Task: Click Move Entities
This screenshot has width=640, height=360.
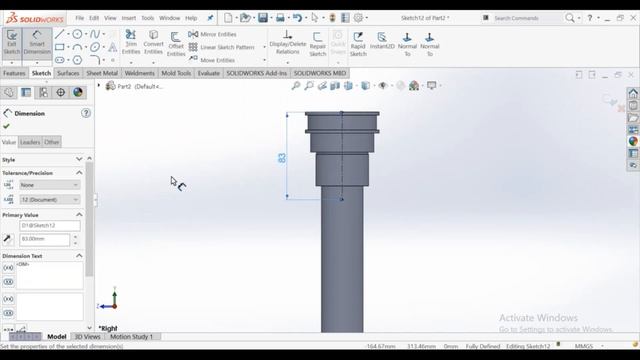Action: click(x=212, y=60)
